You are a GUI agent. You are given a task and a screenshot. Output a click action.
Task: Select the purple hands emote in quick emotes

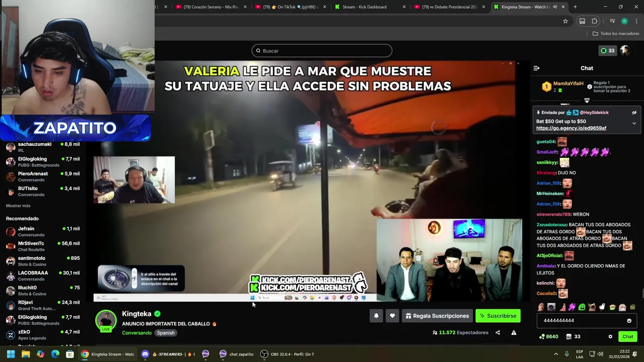tap(572, 307)
